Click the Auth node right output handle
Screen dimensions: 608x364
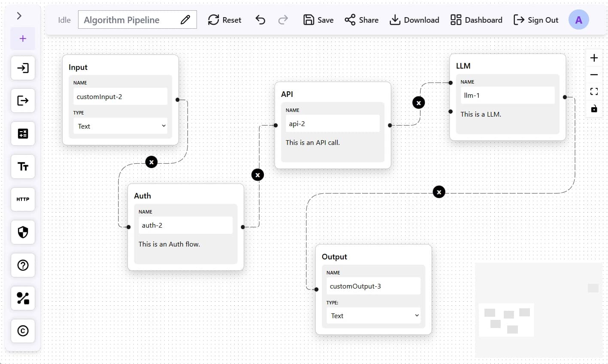[x=243, y=227]
